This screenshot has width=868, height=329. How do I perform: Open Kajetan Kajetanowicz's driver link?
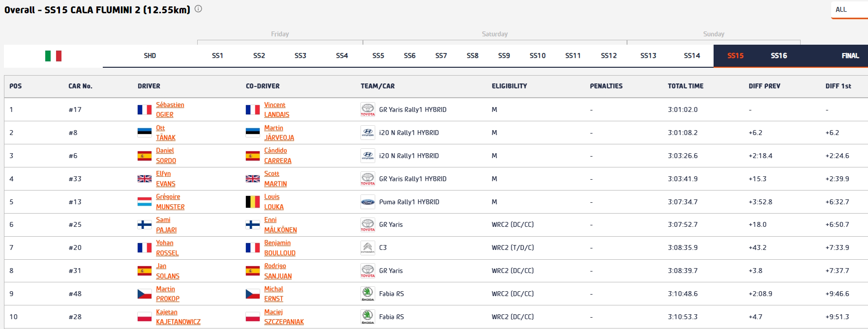(178, 317)
